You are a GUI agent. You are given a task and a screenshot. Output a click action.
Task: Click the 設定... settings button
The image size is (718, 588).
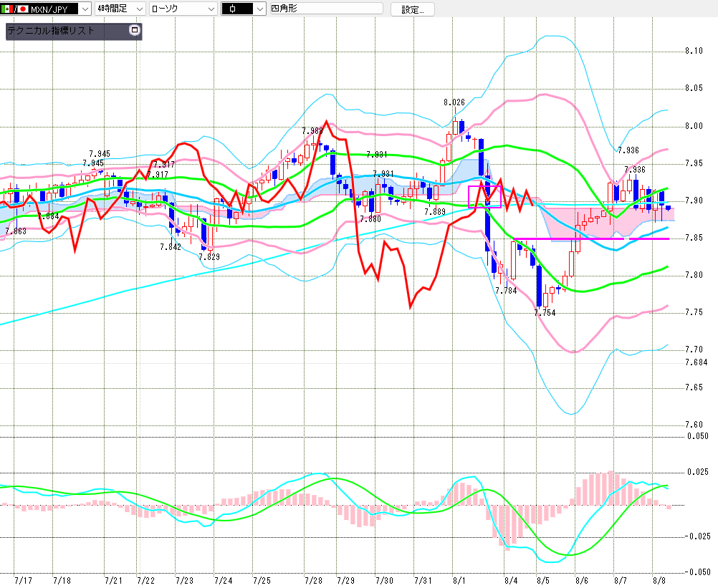[x=413, y=9]
